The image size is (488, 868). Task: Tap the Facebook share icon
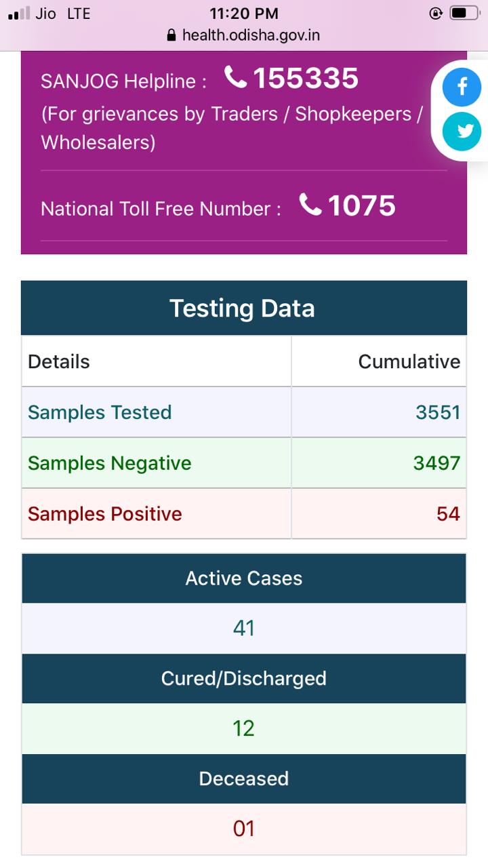coord(462,87)
